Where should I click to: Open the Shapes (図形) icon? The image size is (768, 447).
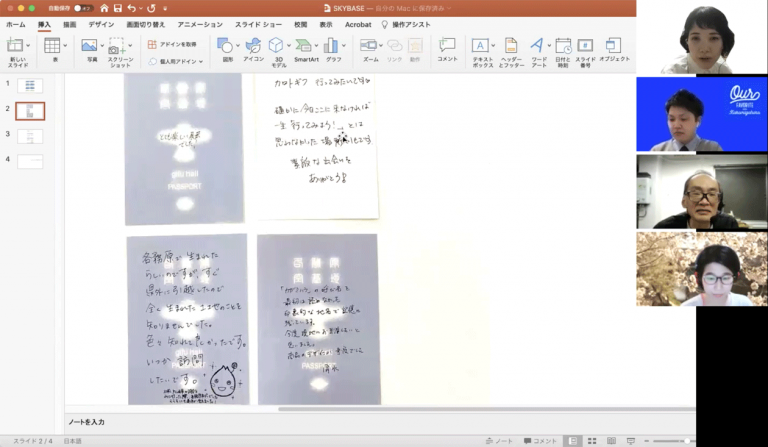click(225, 46)
